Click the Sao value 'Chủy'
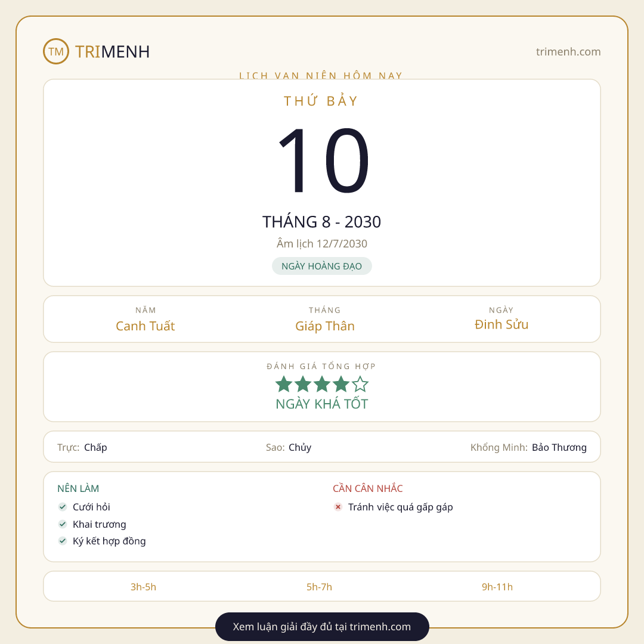This screenshot has height=644, width=644. coord(300,447)
